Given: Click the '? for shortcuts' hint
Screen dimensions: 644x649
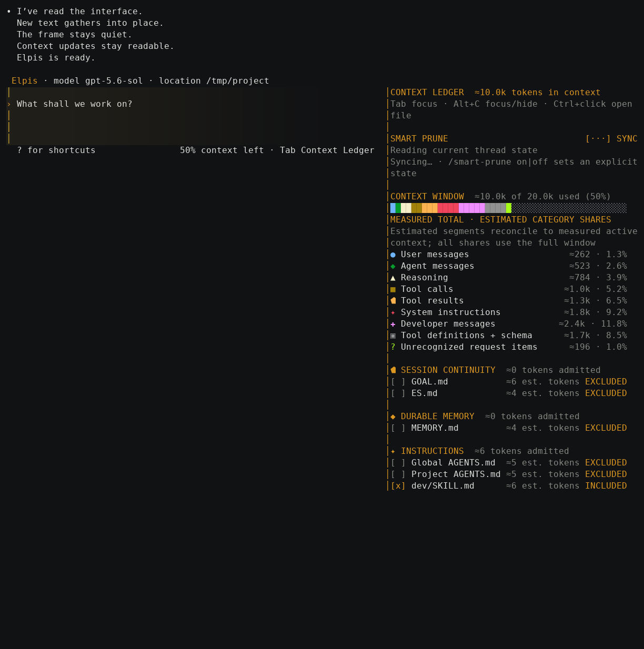Looking at the screenshot, I should click(x=56, y=150).
